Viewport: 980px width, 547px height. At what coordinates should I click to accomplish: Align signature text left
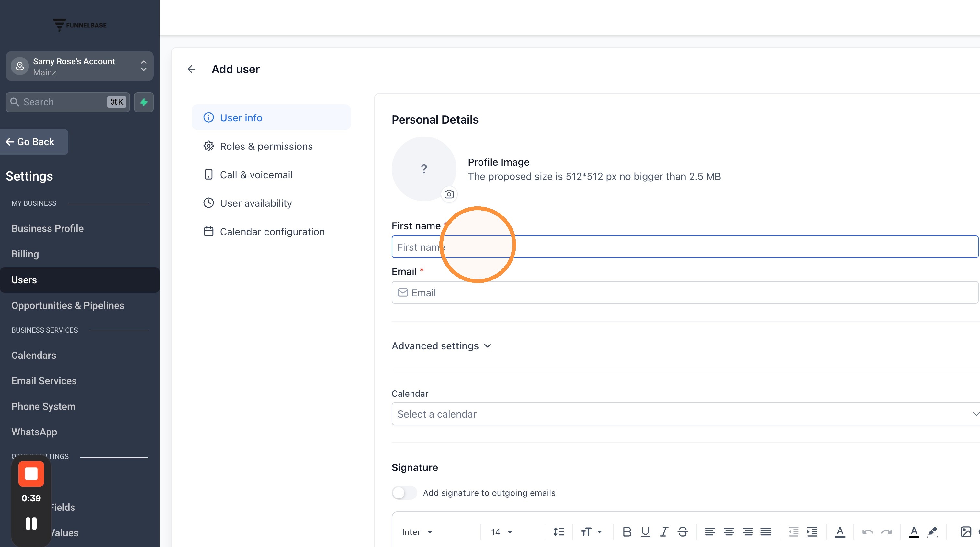coord(710,532)
